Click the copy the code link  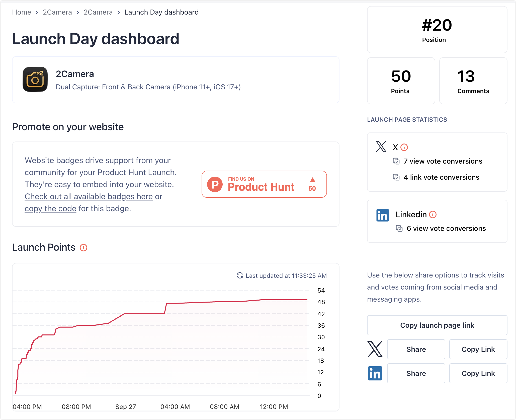pyautogui.click(x=50, y=208)
